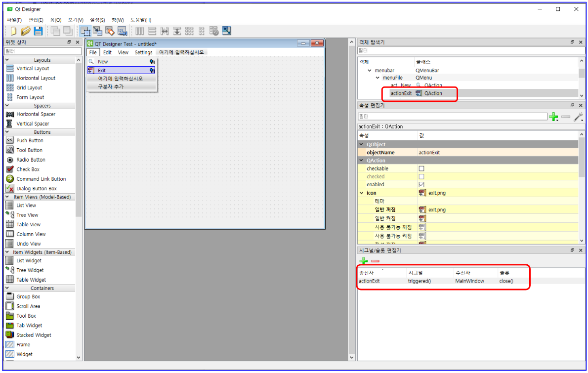Select the Edit Widgets mode icon
This screenshot has width=588, height=373.
(85, 31)
